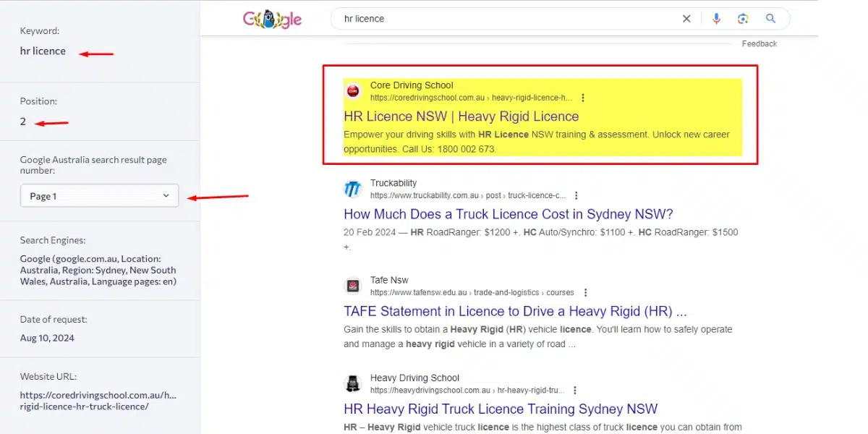Start voice search with the microphone icon

pos(716,19)
